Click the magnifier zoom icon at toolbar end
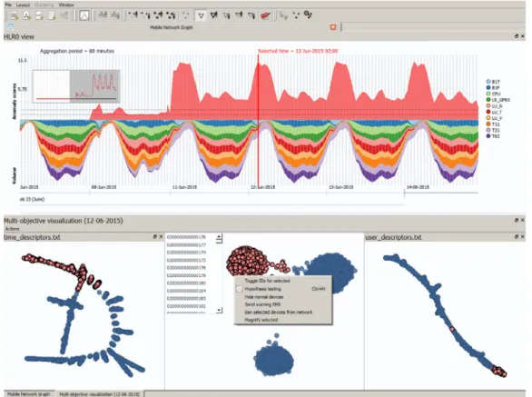This screenshot has height=397, width=532. pyautogui.click(x=308, y=15)
